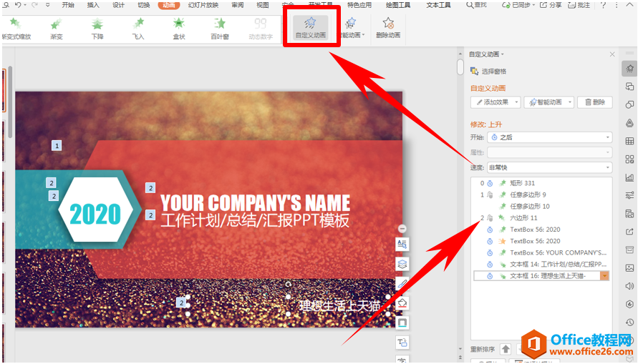Viewport: 638px width, 364px height.
Task: Click the picture icon in right sidebar
Action: (x=629, y=267)
